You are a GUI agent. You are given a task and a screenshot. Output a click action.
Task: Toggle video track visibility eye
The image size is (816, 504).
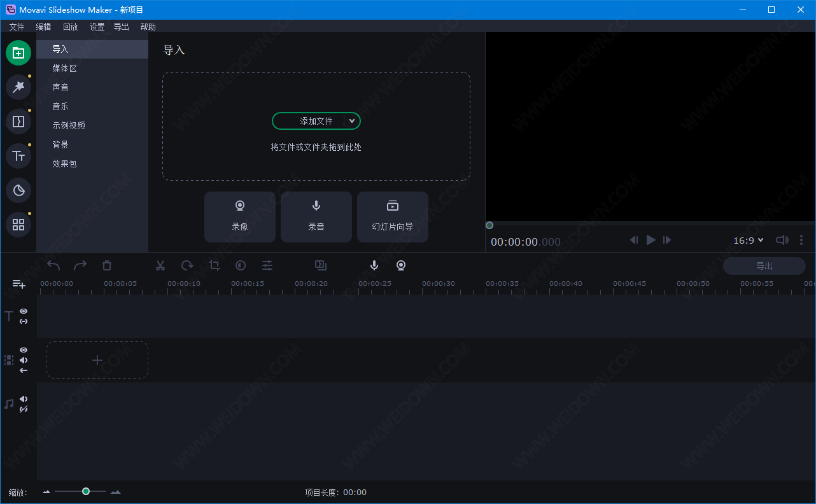[x=24, y=350]
